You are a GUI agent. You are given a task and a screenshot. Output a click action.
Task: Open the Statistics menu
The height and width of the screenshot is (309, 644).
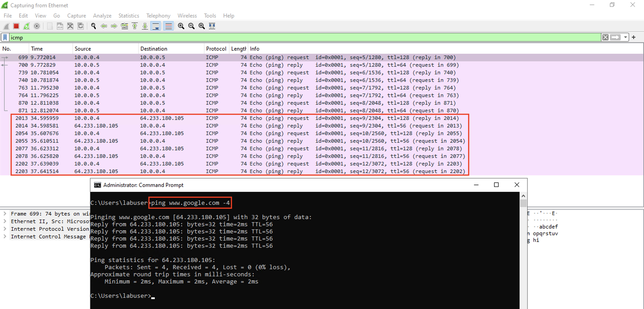129,16
